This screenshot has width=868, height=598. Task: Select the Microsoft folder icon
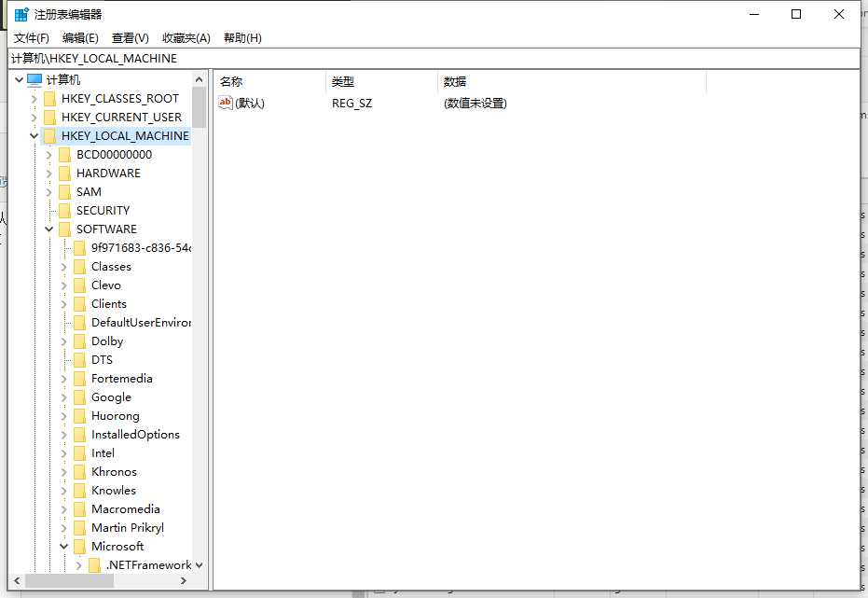(78, 546)
